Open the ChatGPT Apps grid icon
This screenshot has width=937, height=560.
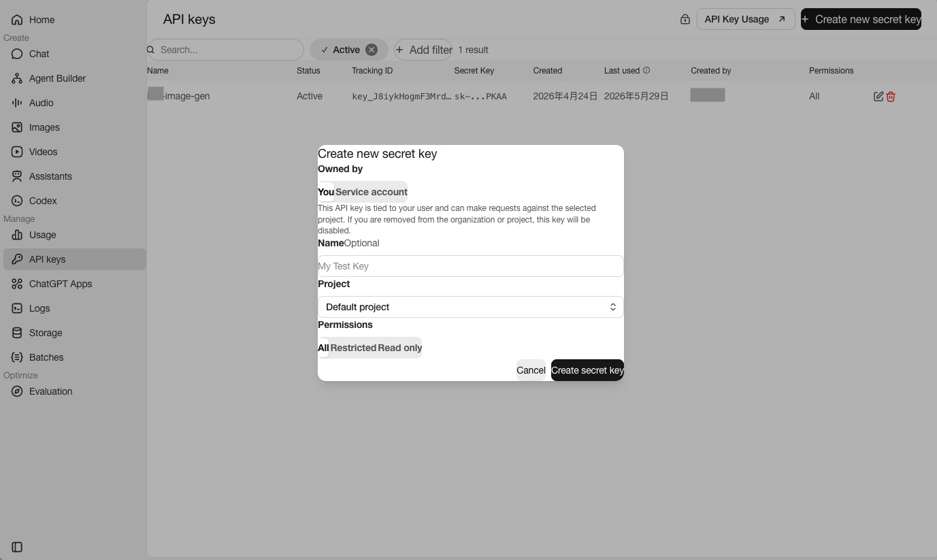(17, 284)
